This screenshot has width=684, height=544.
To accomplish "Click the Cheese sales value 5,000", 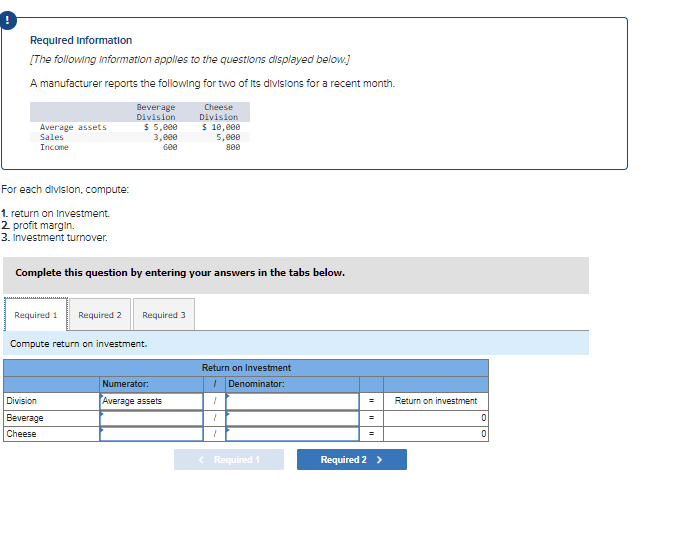I will click(x=228, y=137).
